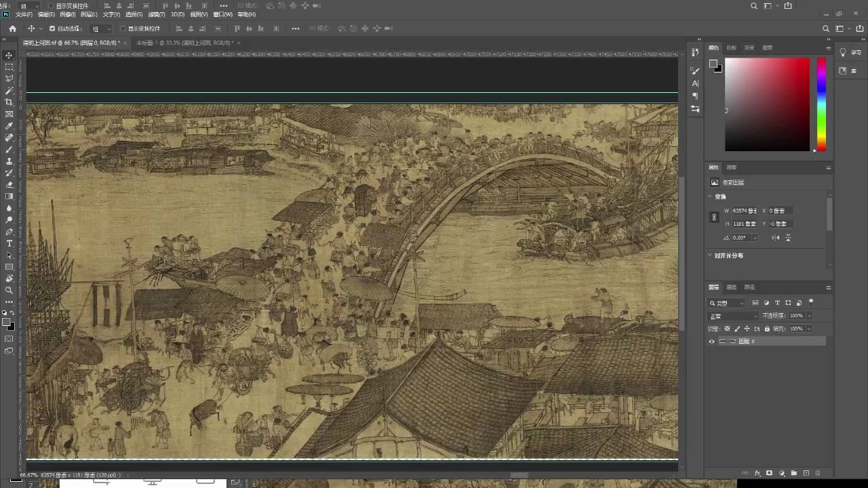Expand the 对齐并分布 section
Viewport: 868px width, 488px height.
pyautogui.click(x=710, y=256)
